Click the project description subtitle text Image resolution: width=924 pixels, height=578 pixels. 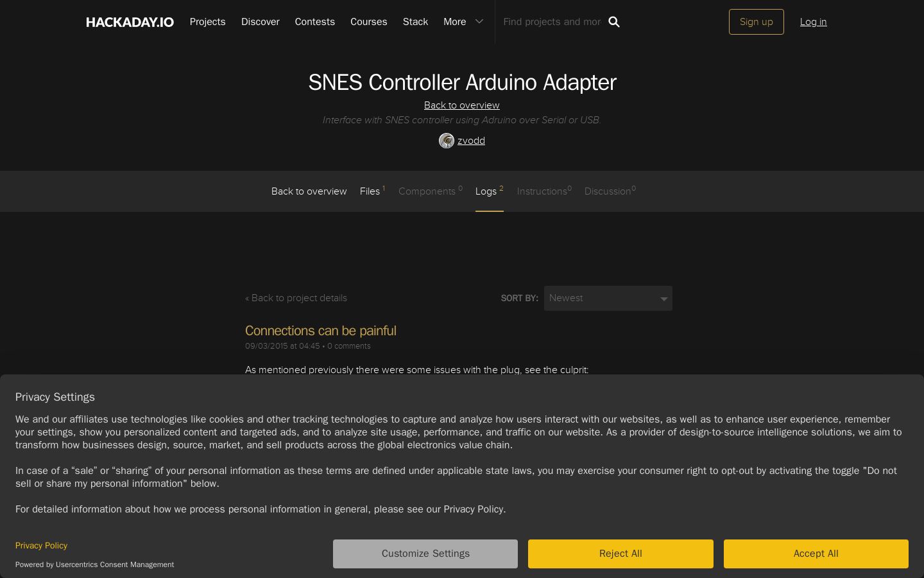click(462, 120)
